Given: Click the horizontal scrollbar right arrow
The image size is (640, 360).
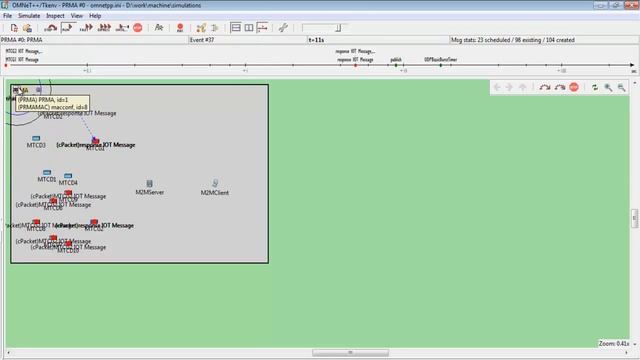Looking at the screenshot, I should click(x=627, y=353).
